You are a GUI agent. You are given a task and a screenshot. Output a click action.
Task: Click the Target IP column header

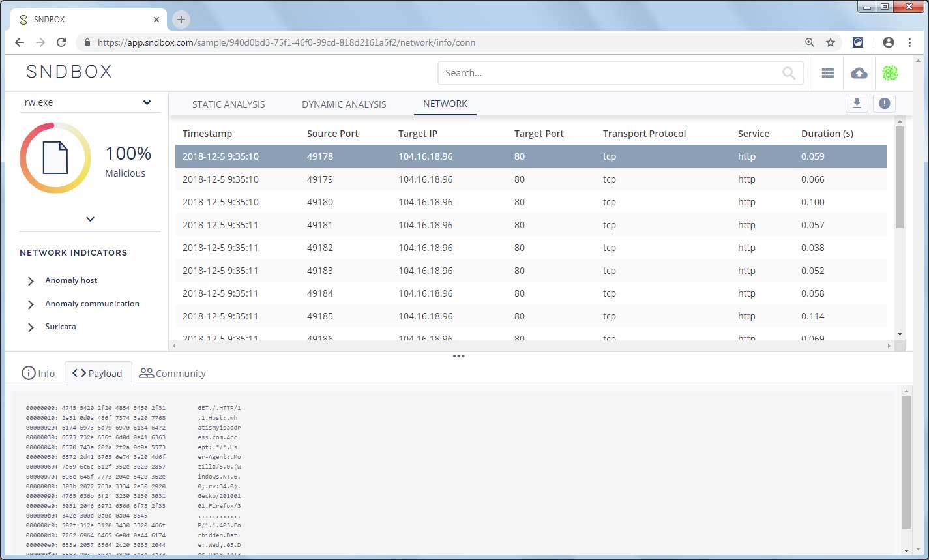[418, 134]
